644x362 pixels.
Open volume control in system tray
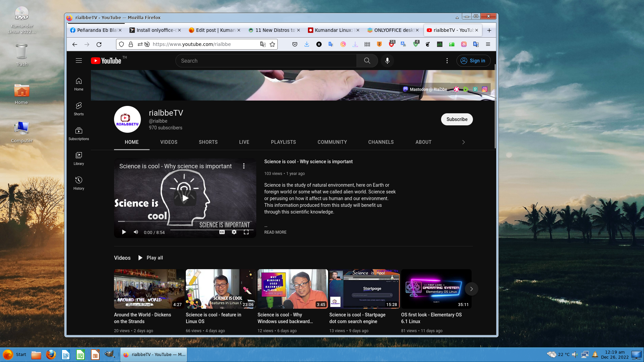(575, 355)
